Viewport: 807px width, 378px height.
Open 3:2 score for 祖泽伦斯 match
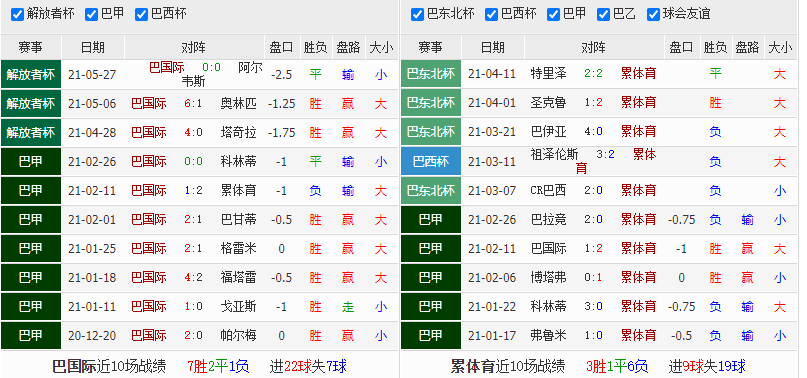tap(605, 154)
